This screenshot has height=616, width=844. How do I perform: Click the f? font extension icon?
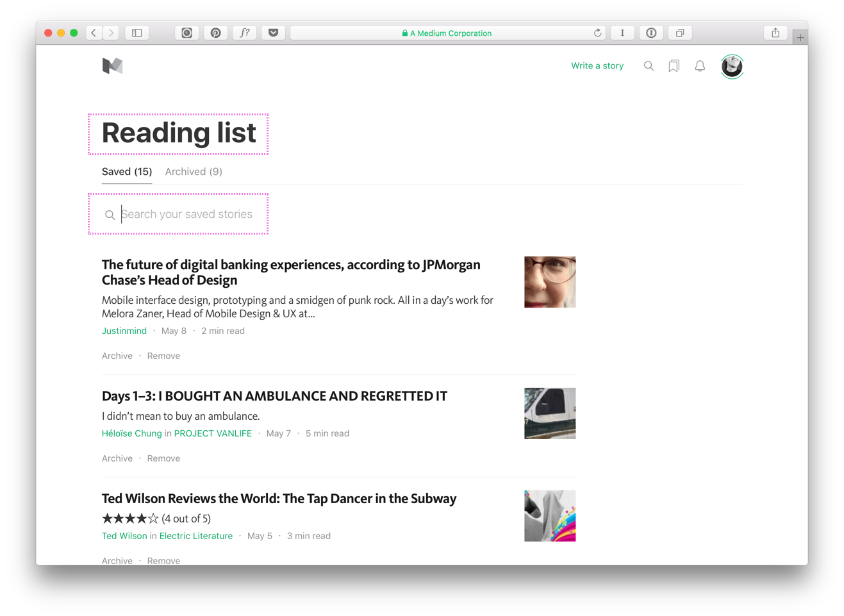coord(245,33)
